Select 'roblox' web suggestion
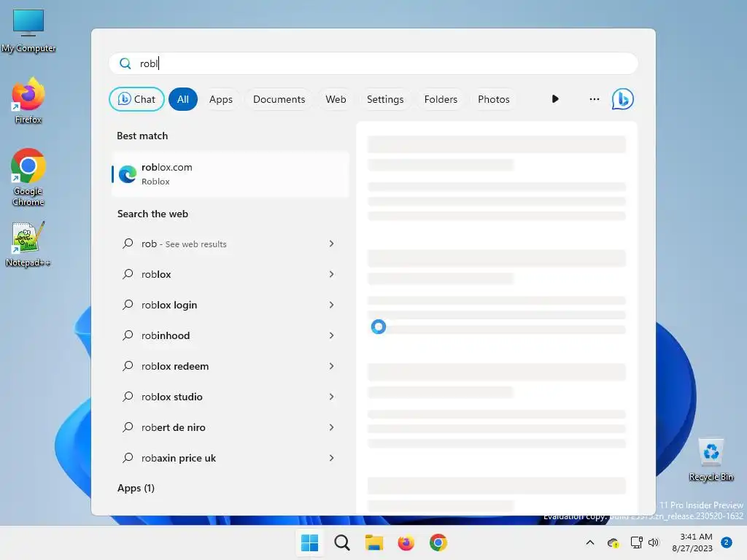Image resolution: width=747 pixels, height=560 pixels. pyautogui.click(x=230, y=274)
